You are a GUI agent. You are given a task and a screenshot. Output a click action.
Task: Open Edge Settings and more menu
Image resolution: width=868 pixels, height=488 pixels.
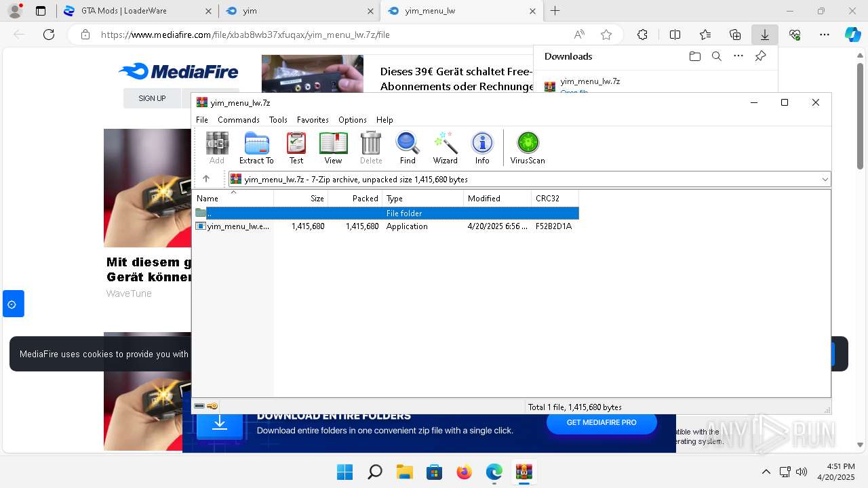[825, 35]
